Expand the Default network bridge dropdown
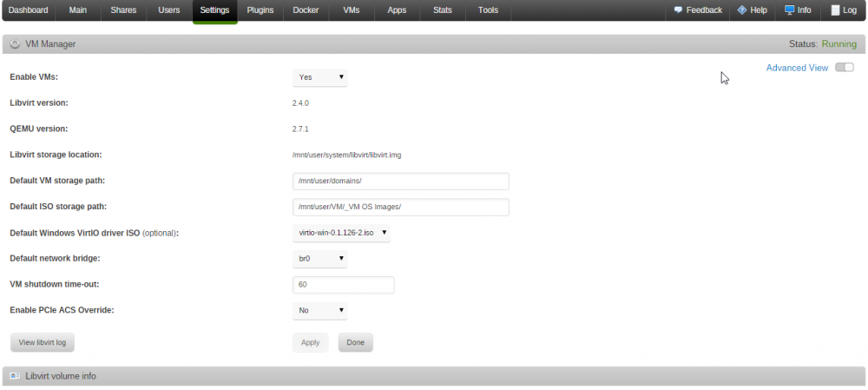 pyautogui.click(x=320, y=259)
